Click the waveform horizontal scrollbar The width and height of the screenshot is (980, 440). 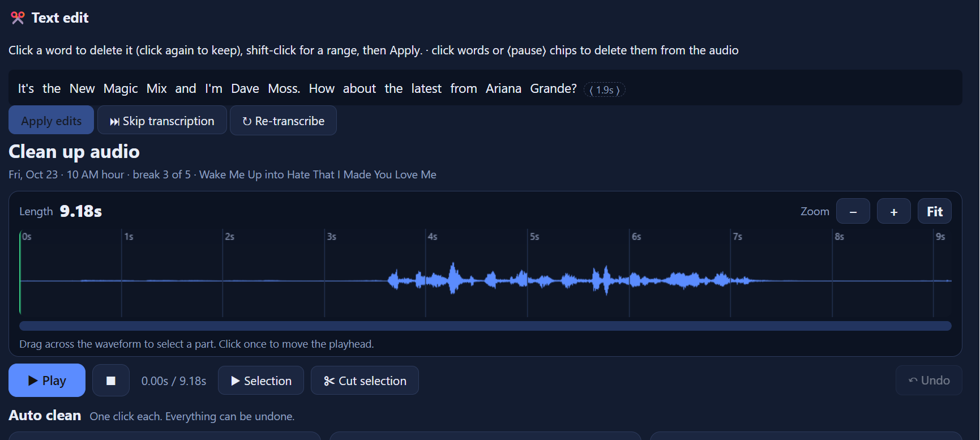(485, 326)
